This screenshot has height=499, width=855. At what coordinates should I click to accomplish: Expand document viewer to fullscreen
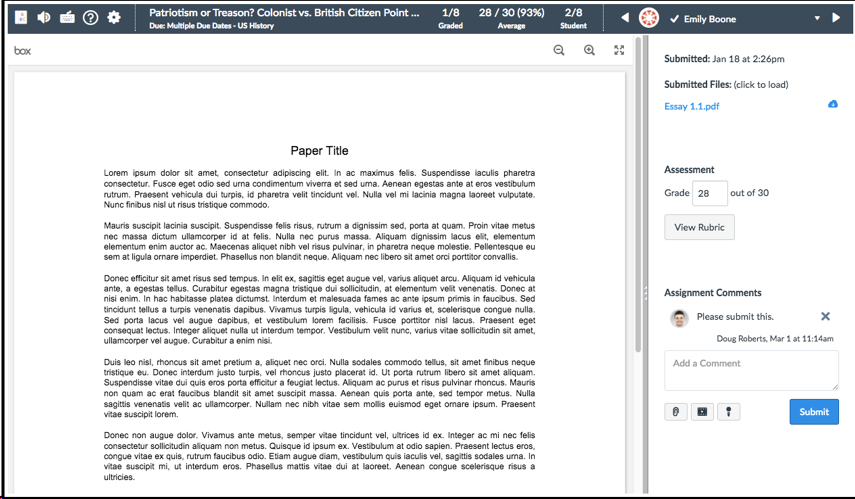619,50
